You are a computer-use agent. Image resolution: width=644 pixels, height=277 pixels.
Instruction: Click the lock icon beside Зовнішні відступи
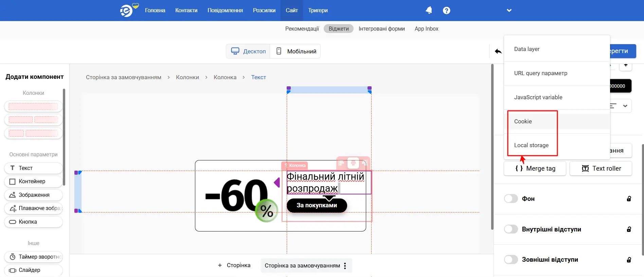(x=629, y=260)
